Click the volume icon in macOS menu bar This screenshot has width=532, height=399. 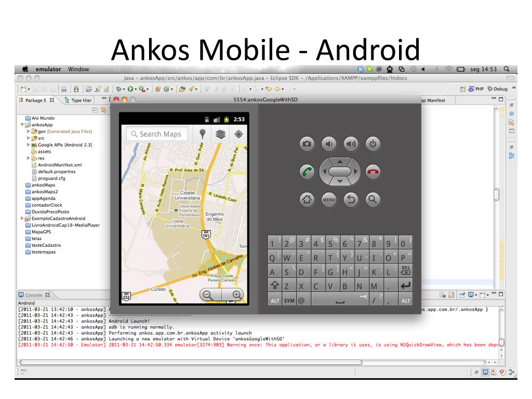click(423, 69)
